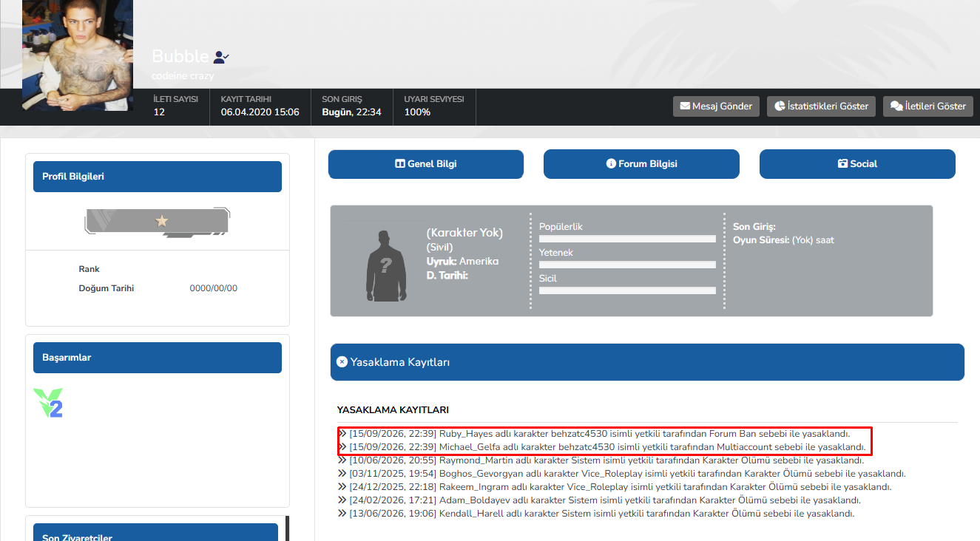Screen dimensions: 980x541
Task: Click the verified user icon beside Bubble
Action: click(221, 56)
